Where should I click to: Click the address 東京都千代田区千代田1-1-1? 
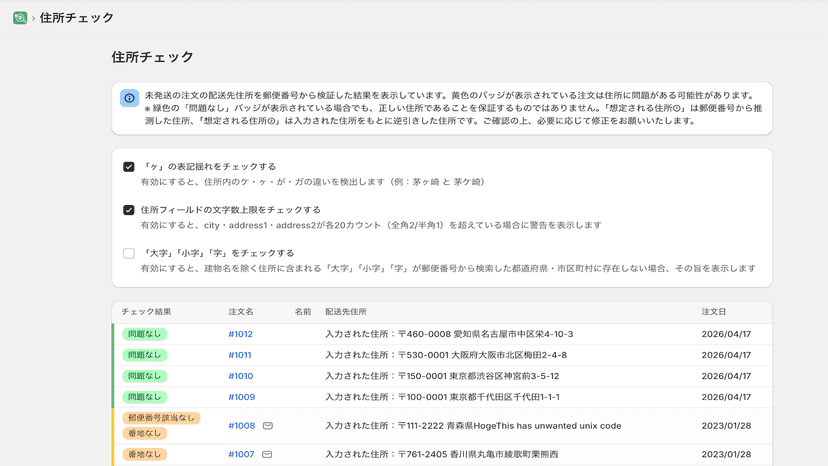tap(504, 397)
